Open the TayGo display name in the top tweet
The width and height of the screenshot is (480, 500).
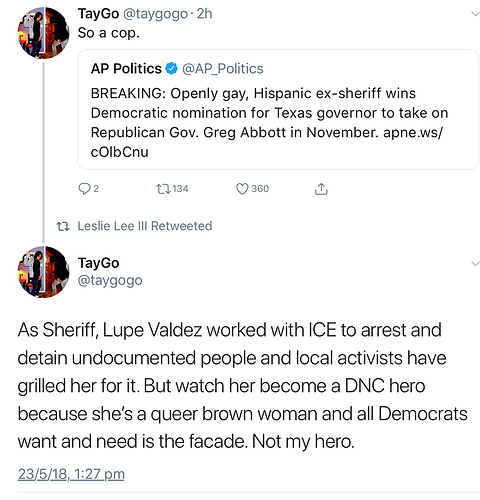(x=98, y=14)
